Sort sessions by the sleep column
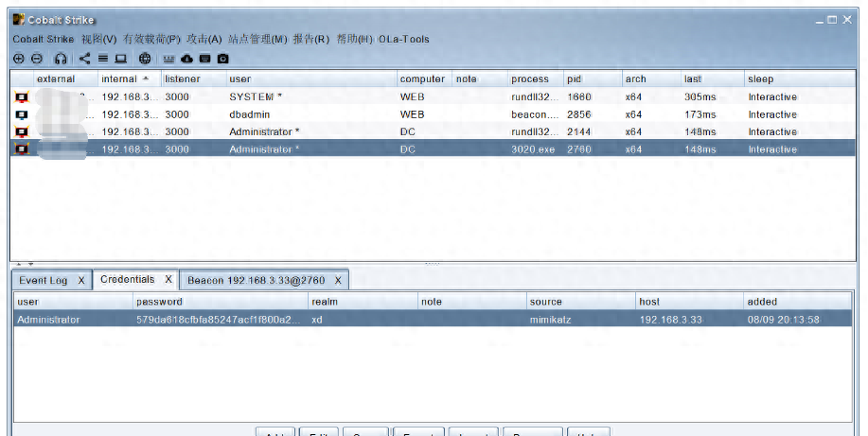 coord(800,79)
